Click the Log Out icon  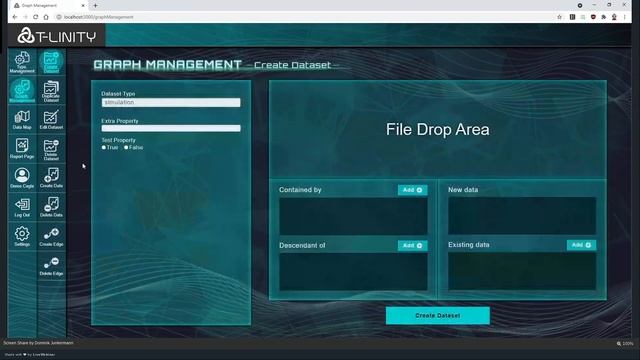coord(22,207)
